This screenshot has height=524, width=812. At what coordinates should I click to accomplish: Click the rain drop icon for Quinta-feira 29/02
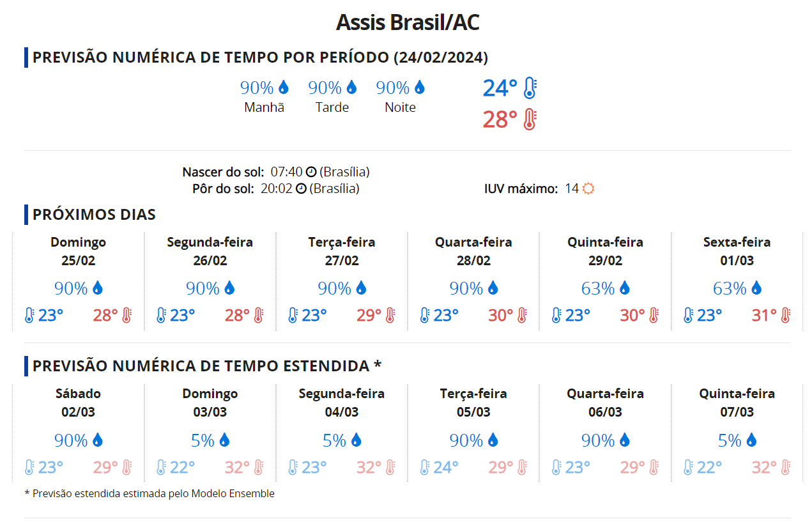624,288
